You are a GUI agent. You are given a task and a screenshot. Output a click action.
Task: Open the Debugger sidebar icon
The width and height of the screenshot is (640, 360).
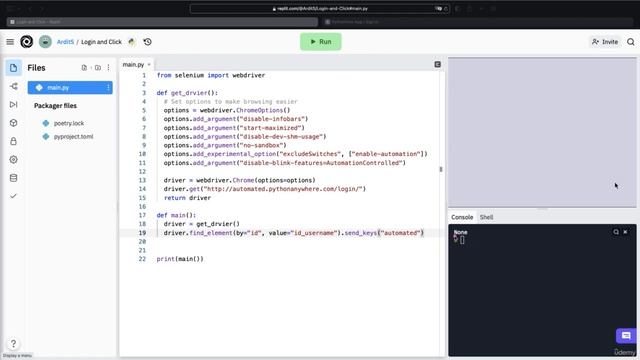13,104
